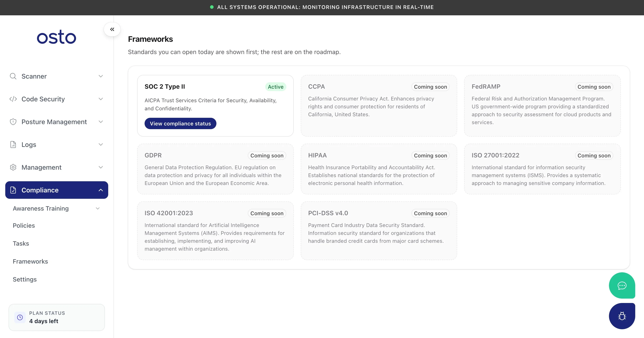
Task: Expand the Code Security chevron
Action: tap(101, 99)
